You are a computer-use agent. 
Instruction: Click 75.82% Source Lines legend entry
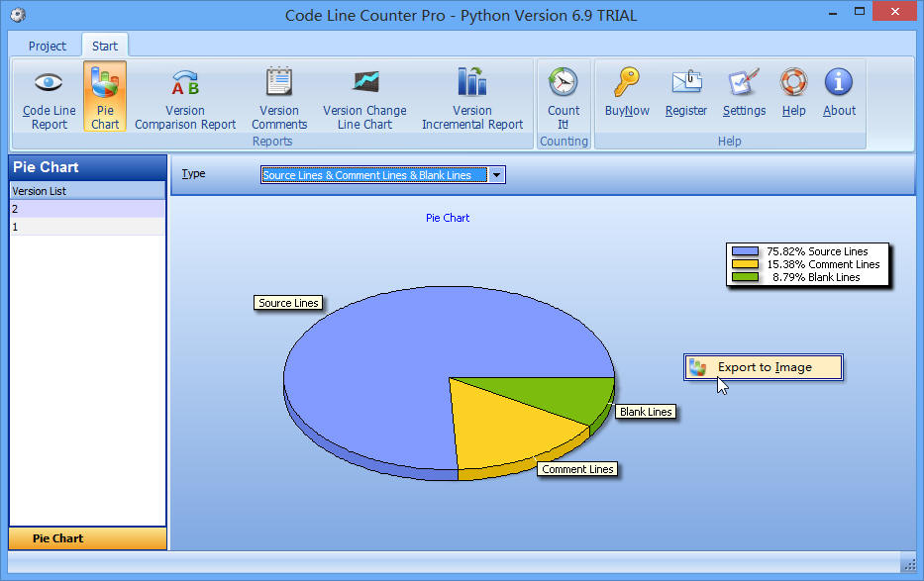click(x=817, y=251)
